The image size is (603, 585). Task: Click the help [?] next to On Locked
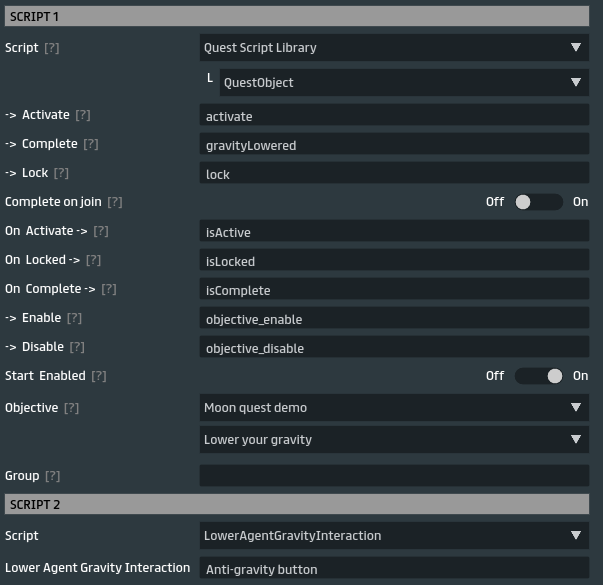(93, 260)
